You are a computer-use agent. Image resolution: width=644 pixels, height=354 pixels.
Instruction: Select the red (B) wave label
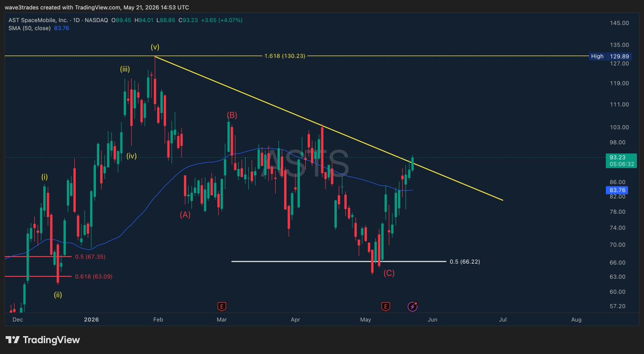[232, 115]
